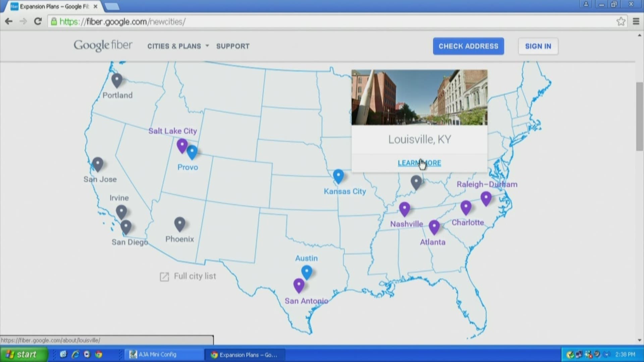Click the Check Address button
The image size is (644, 362).
coord(468,46)
